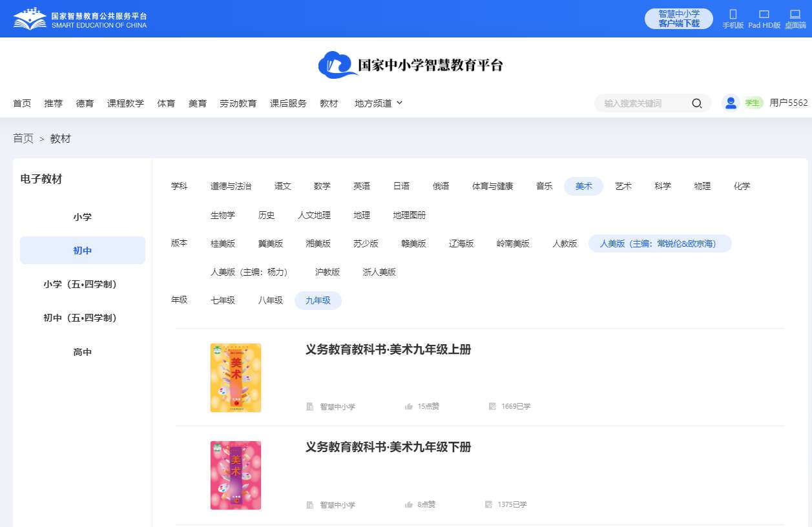812x527 pixels.
Task: Select the 人教版 edition
Action: pos(565,243)
